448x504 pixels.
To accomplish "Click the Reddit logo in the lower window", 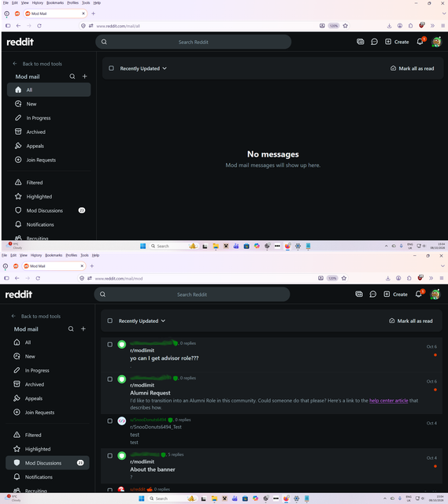I will point(19,294).
